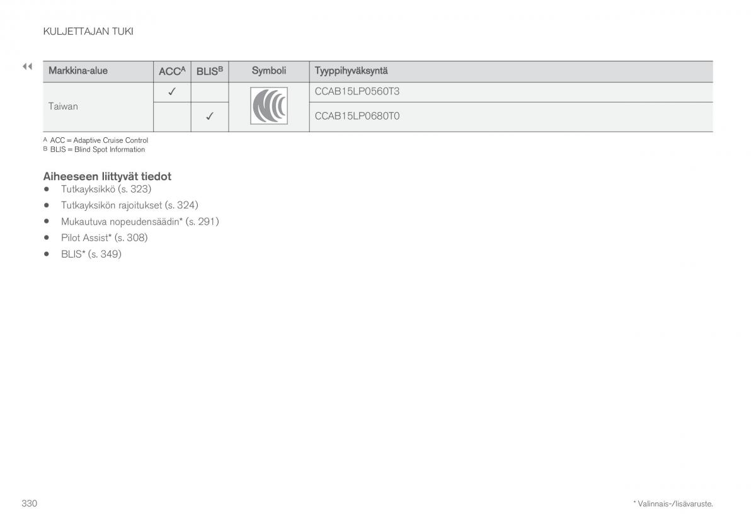The image size is (756, 532).
Task: Click the Symboli column header
Action: [x=269, y=71]
